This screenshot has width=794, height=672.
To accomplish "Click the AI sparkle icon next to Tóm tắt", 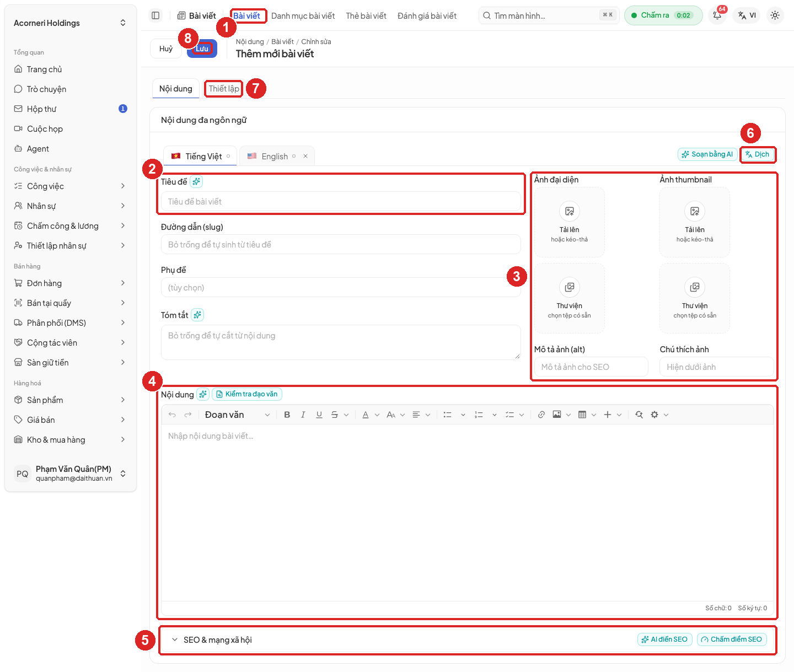I will (x=197, y=315).
